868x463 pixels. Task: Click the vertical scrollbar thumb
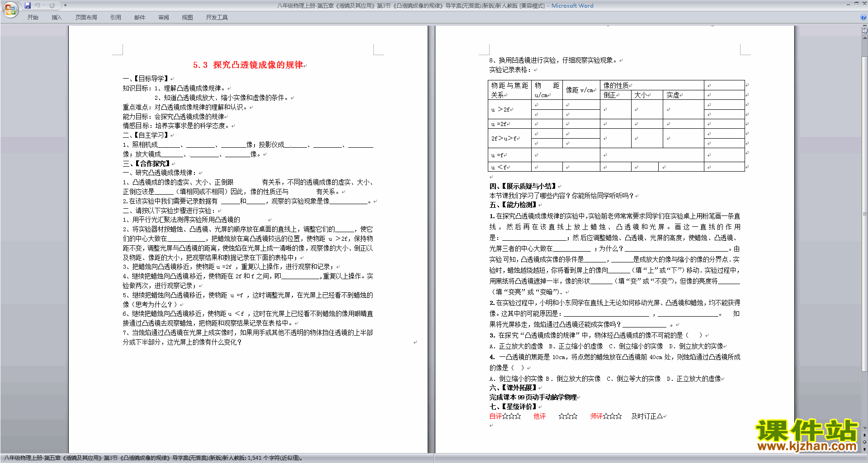(x=865, y=214)
